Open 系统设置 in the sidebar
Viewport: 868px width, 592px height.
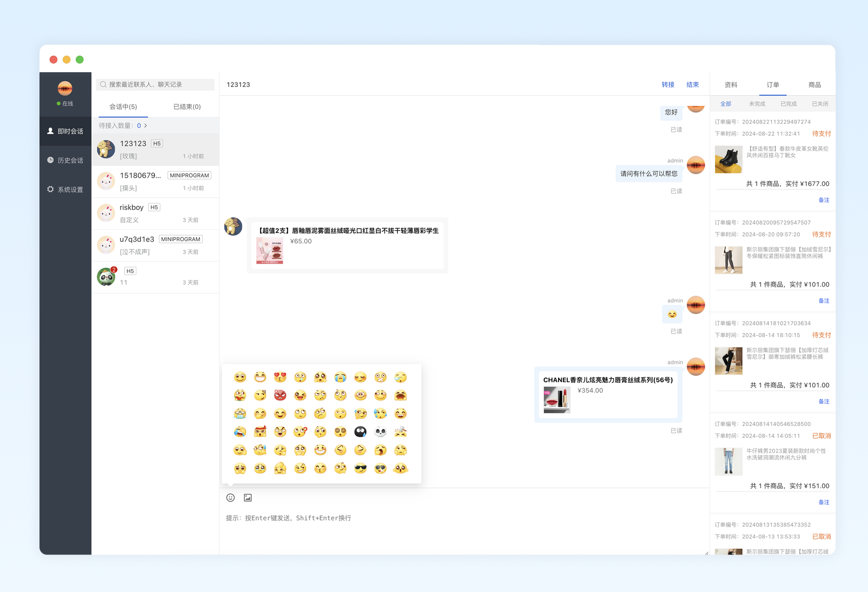(65, 189)
